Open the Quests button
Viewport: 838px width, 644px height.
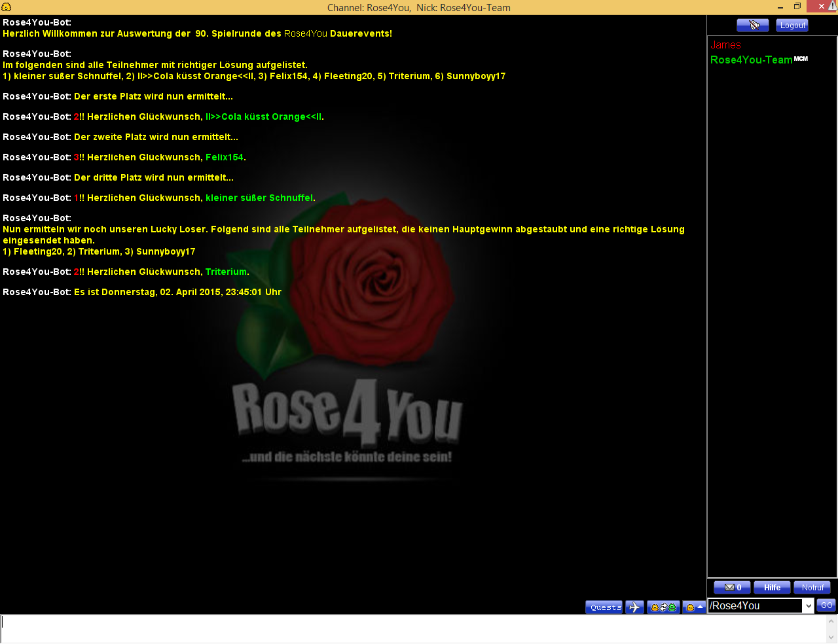tap(605, 607)
